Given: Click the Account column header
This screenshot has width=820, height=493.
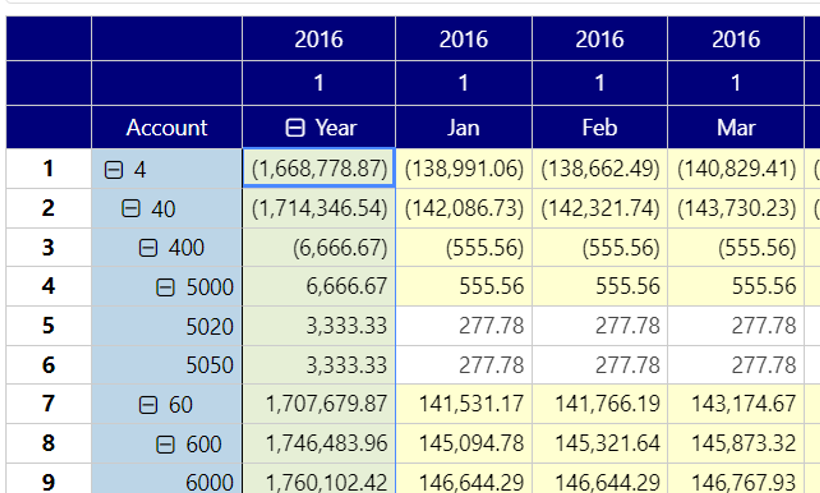Looking at the screenshot, I should pyautogui.click(x=166, y=128).
